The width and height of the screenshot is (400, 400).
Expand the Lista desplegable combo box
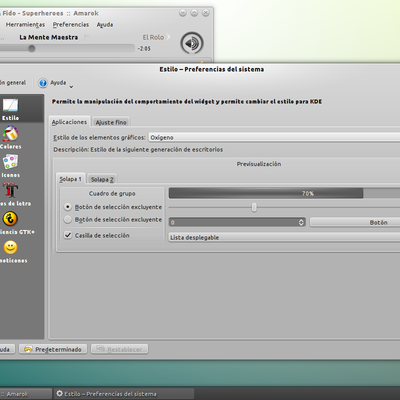284,237
